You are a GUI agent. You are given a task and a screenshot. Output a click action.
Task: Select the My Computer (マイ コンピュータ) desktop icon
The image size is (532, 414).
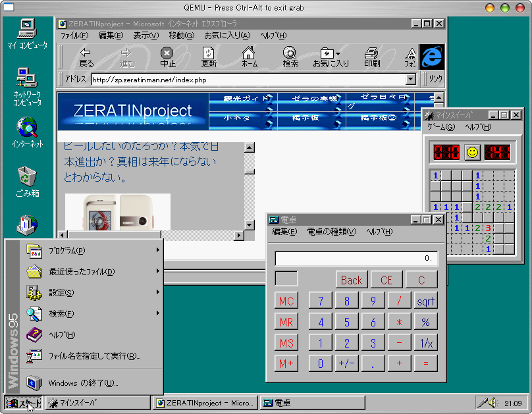[x=27, y=34]
